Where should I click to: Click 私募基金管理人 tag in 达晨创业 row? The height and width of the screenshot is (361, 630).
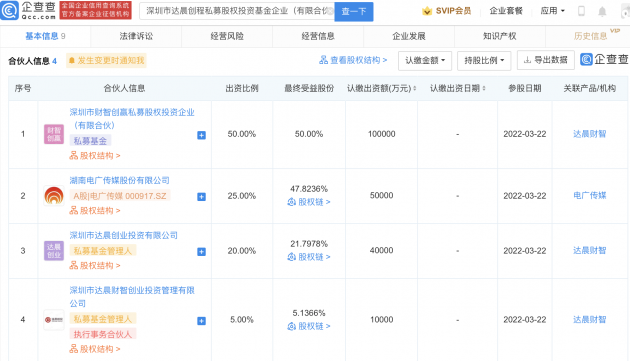(103, 251)
